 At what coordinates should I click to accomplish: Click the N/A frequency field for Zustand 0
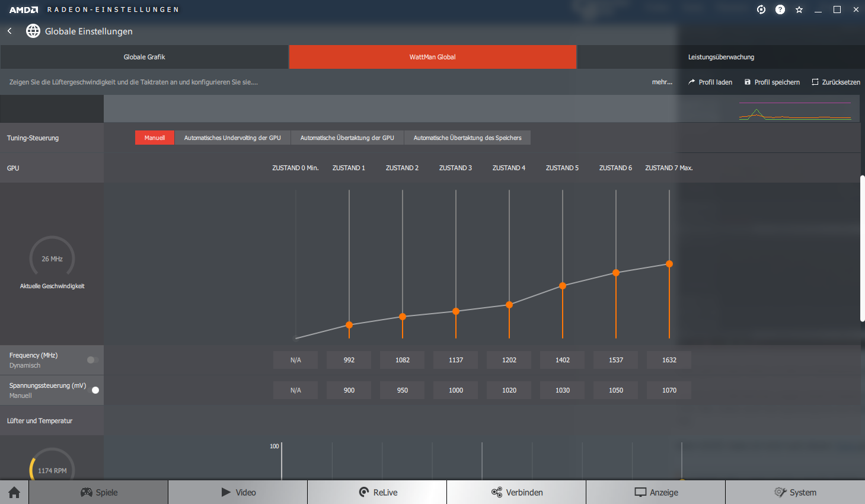[x=296, y=360]
